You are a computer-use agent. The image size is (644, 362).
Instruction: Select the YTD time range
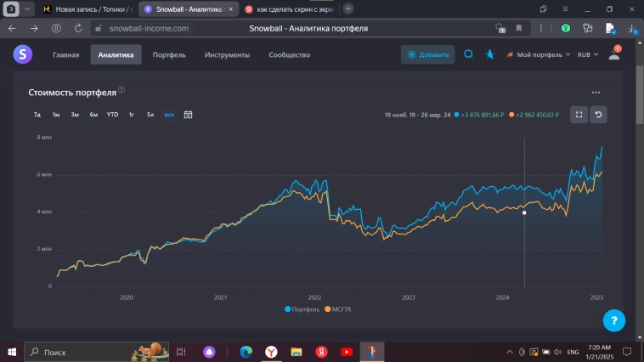pyautogui.click(x=112, y=115)
